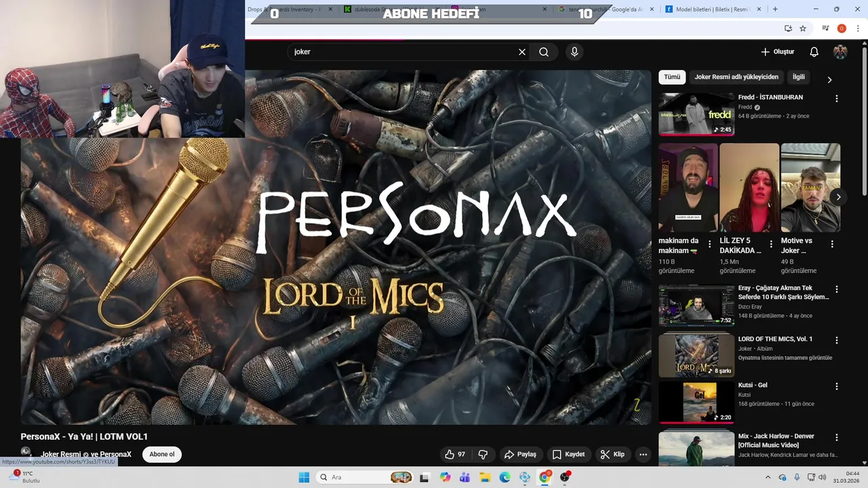Open options for Kutsi - Gel video
The image size is (868, 488).
[836, 386]
